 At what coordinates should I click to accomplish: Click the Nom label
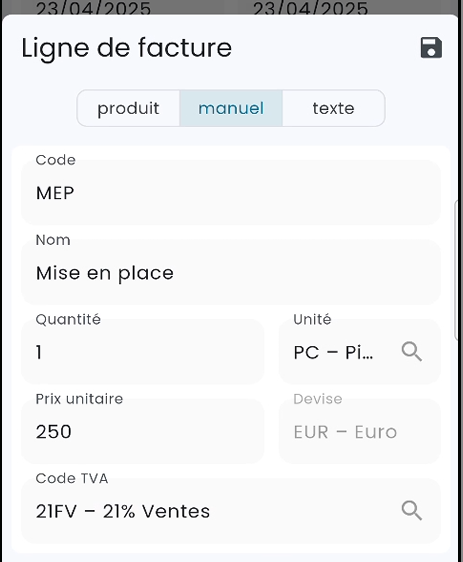(x=53, y=240)
